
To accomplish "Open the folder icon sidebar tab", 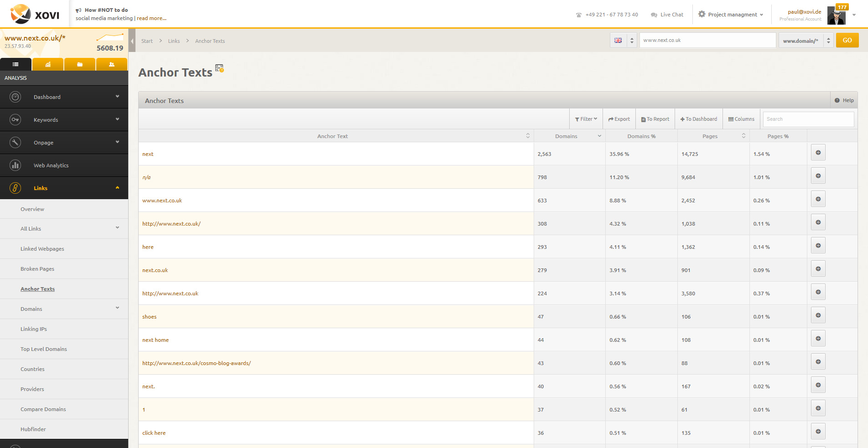I will 80,65.
